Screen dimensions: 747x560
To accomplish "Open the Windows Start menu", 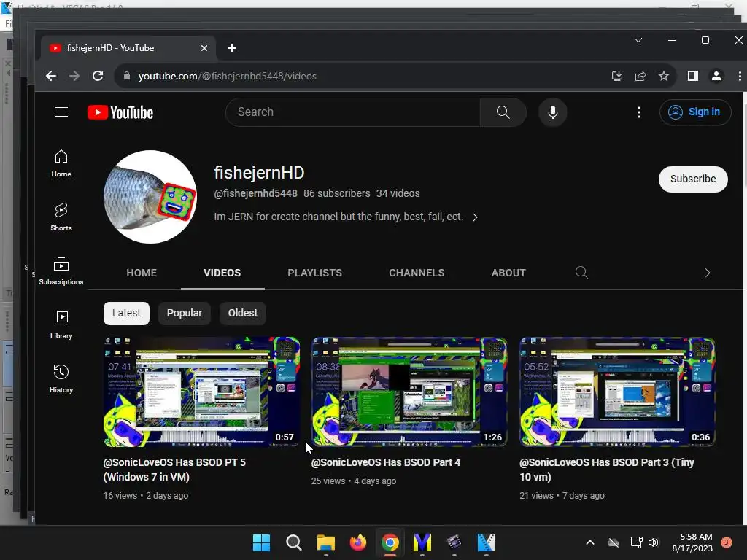I will [261, 542].
